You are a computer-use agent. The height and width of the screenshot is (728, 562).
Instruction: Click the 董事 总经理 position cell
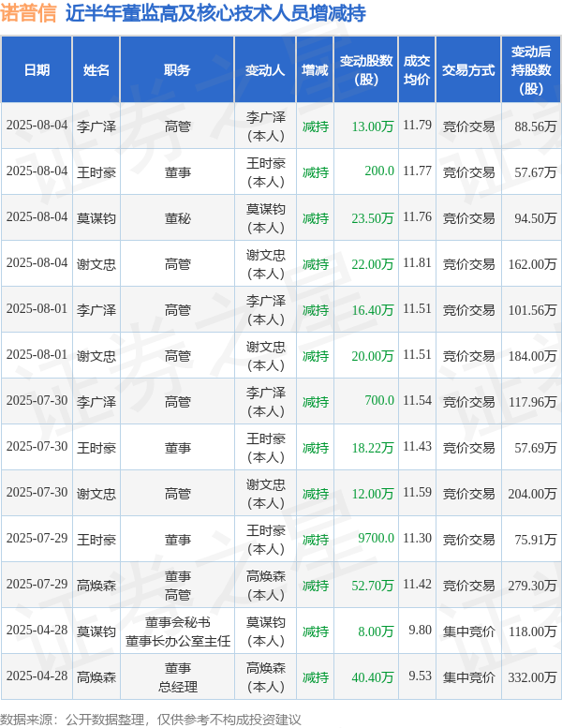click(177, 677)
